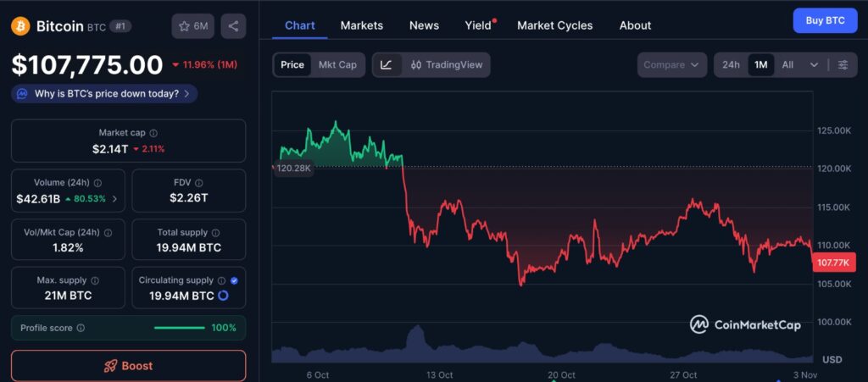Screen dimensions: 868x382
Task: Click info icon next to Volume (24h)
Action: 97,183
